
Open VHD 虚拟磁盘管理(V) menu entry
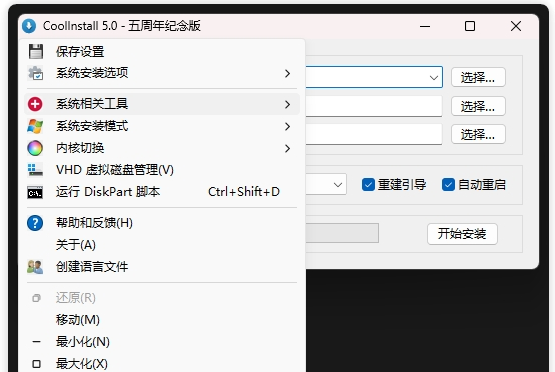[162, 170]
